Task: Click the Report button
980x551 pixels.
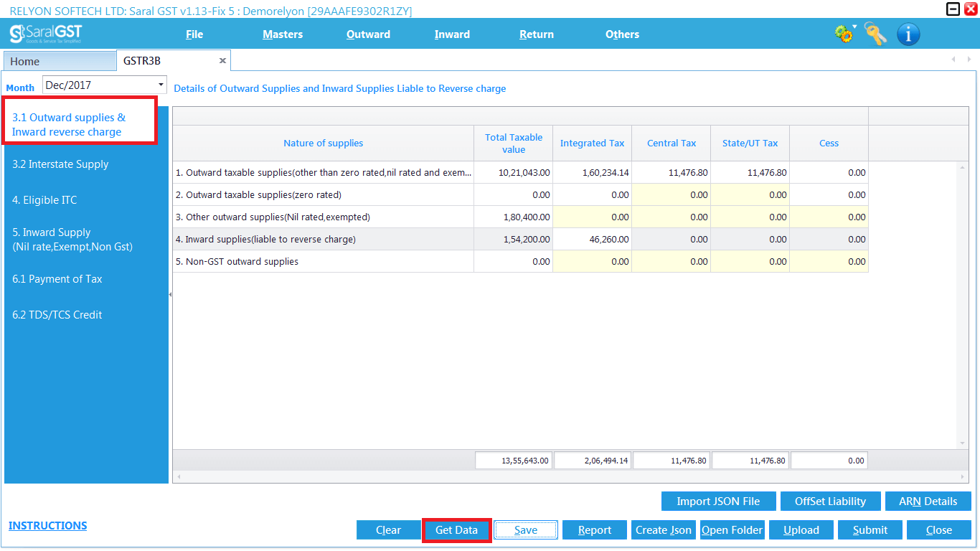Action: click(x=595, y=530)
